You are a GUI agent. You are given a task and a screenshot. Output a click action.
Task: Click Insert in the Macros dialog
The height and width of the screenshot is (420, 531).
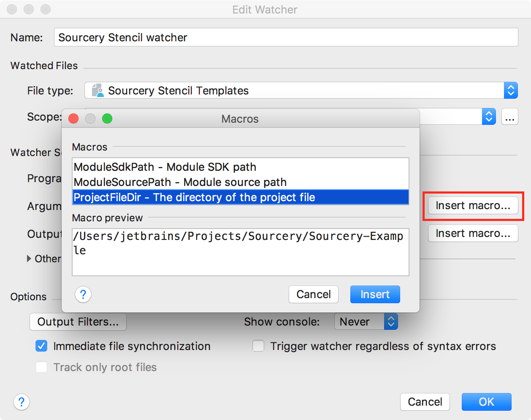coord(375,294)
